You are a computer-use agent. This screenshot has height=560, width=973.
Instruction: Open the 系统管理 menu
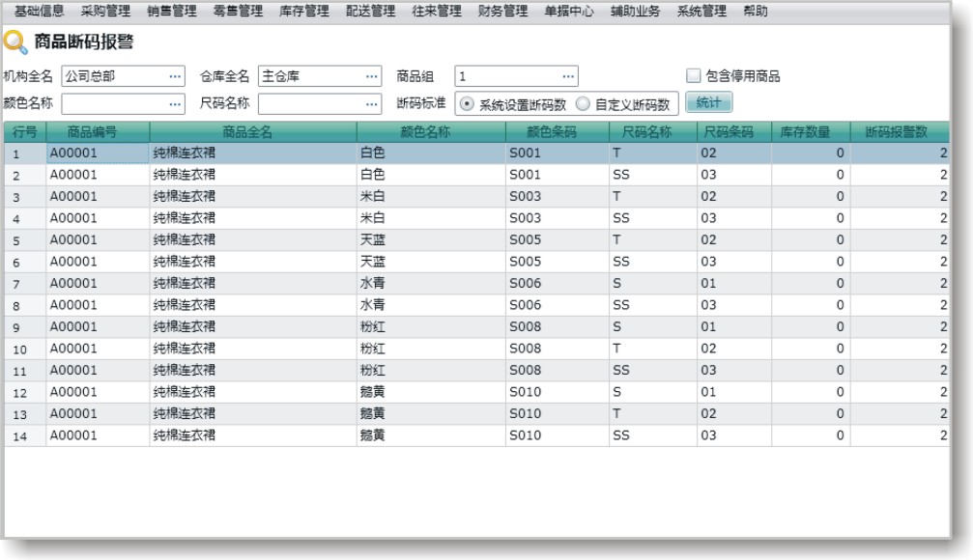point(701,11)
